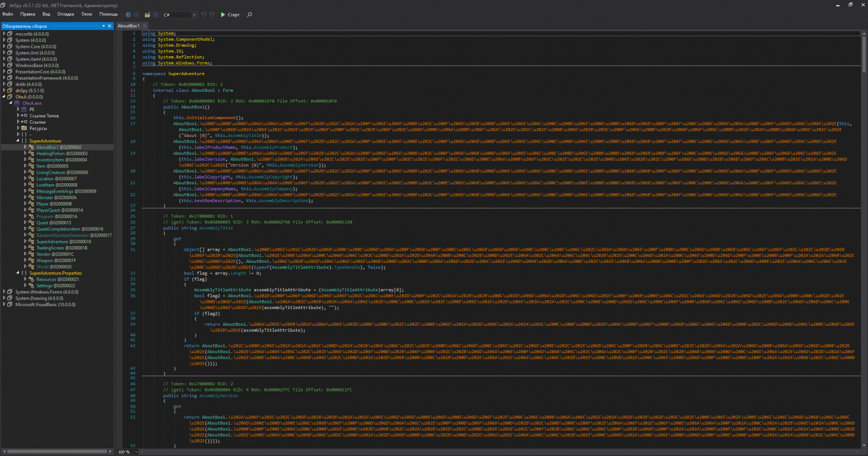Click the Redo arrow icon
Screen dimensions: 868x456
[x=212, y=14]
